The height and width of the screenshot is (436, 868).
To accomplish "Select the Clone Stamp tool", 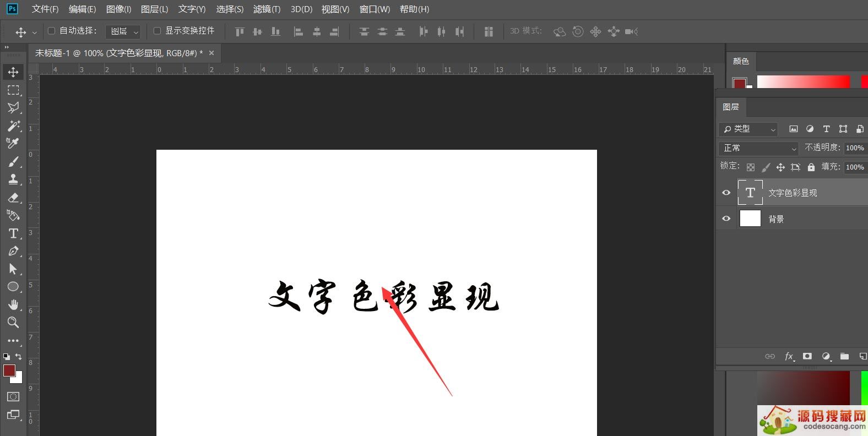I will (x=13, y=179).
